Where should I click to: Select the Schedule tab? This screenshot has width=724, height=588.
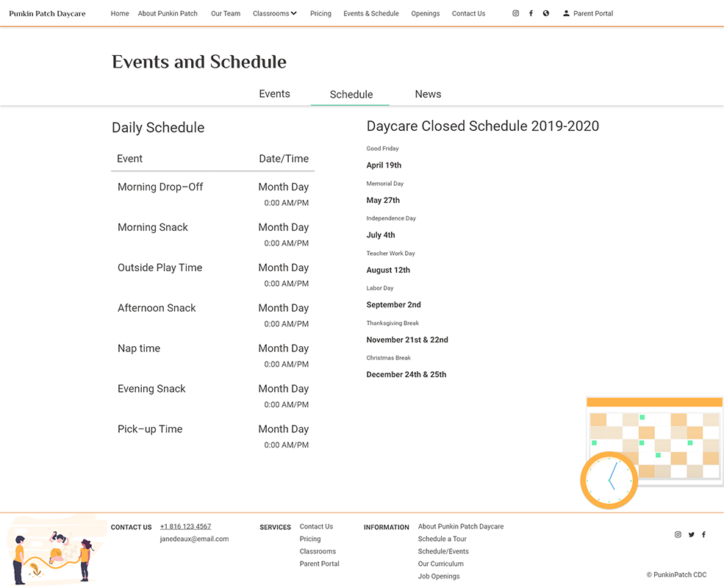tap(351, 94)
